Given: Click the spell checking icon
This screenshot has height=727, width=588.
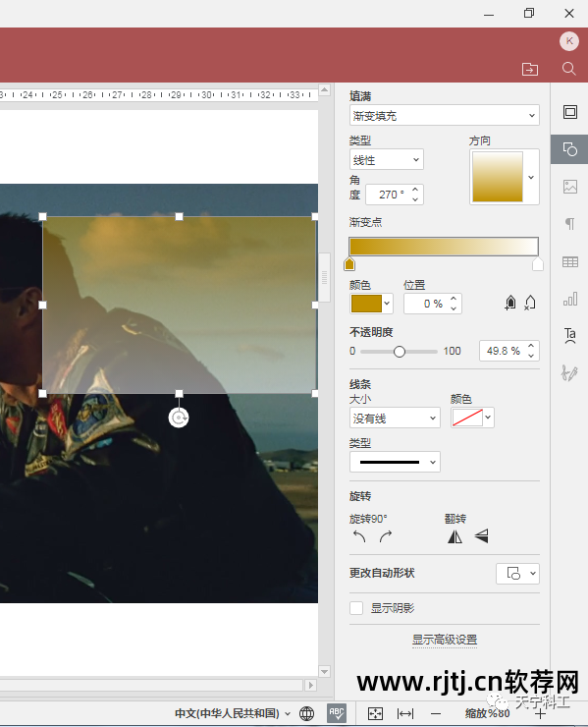Looking at the screenshot, I should point(337,713).
